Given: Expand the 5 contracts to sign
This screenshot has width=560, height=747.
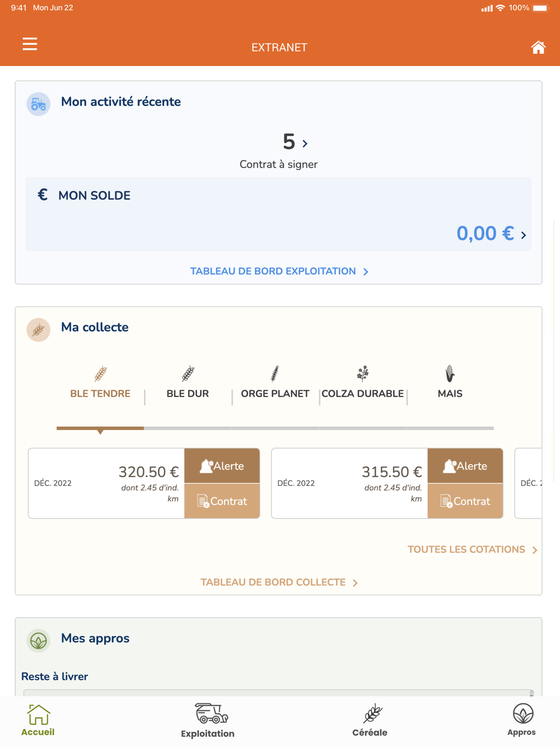Looking at the screenshot, I should click(x=295, y=143).
